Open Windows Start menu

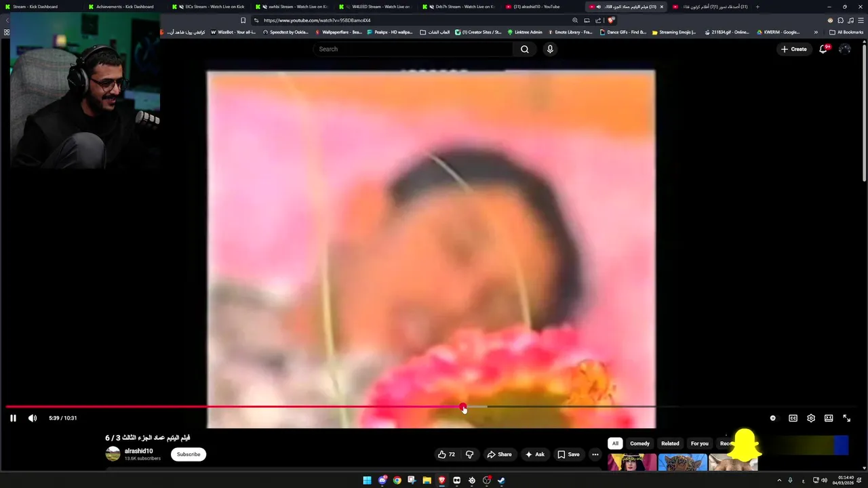tap(367, 481)
